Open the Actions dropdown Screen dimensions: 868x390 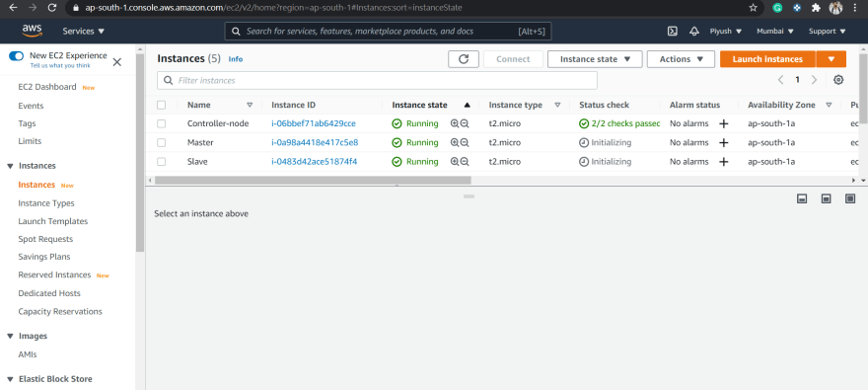pos(681,59)
